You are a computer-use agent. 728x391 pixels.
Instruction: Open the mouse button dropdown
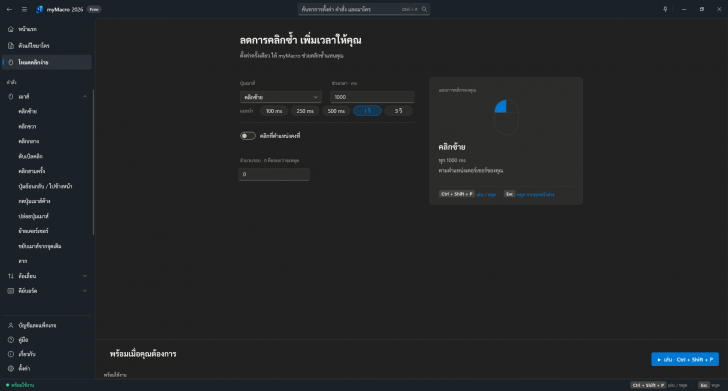[280, 97]
